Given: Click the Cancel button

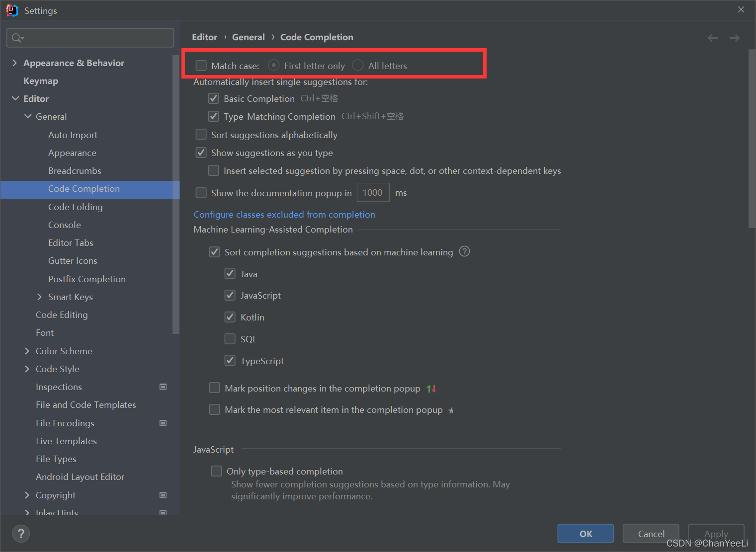Looking at the screenshot, I should [x=651, y=534].
